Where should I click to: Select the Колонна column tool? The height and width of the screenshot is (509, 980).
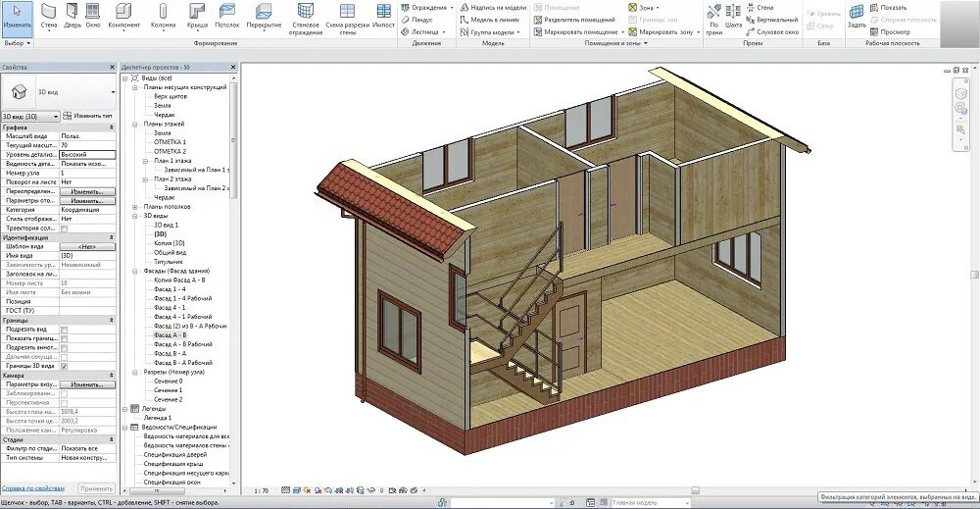pos(163,17)
